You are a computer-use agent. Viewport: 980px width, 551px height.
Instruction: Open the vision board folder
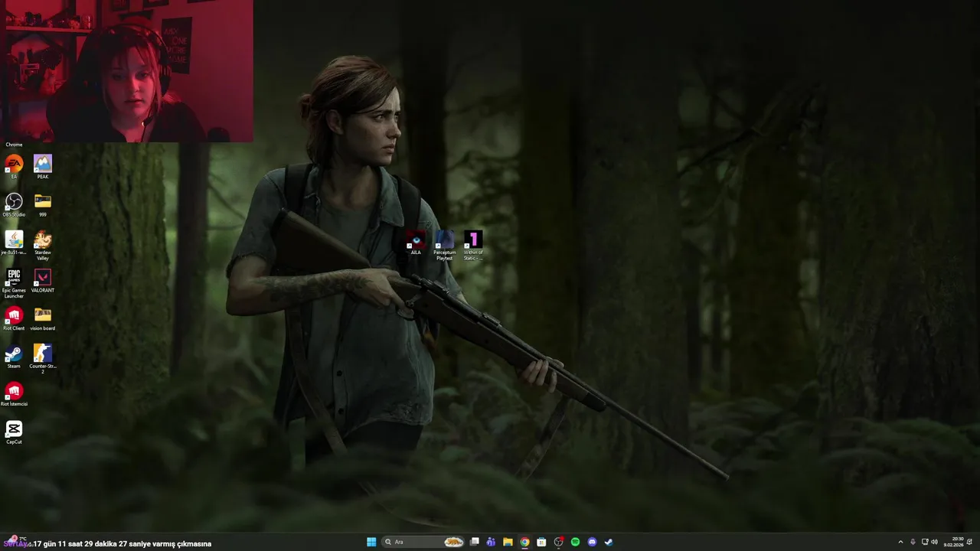(x=43, y=318)
